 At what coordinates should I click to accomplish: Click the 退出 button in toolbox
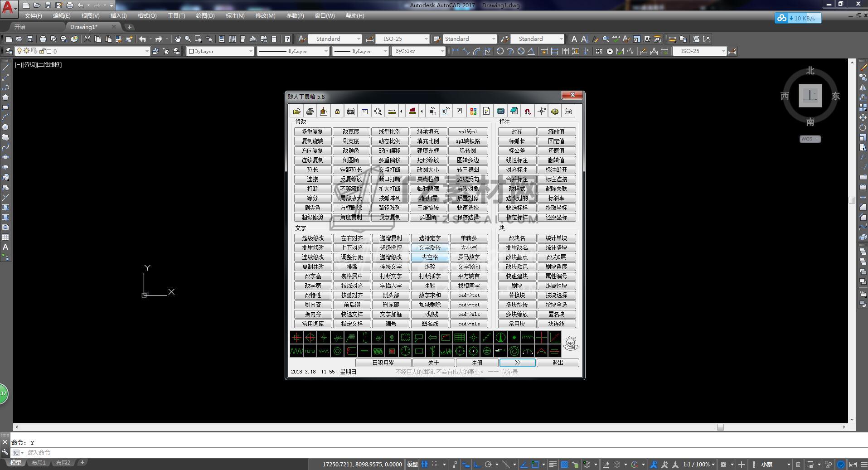point(558,363)
